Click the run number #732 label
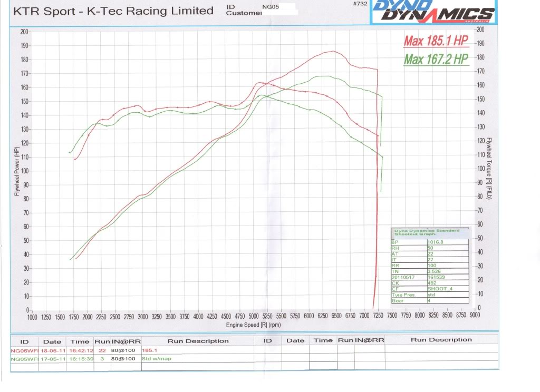This screenshot has height=392, width=540. point(360,4)
